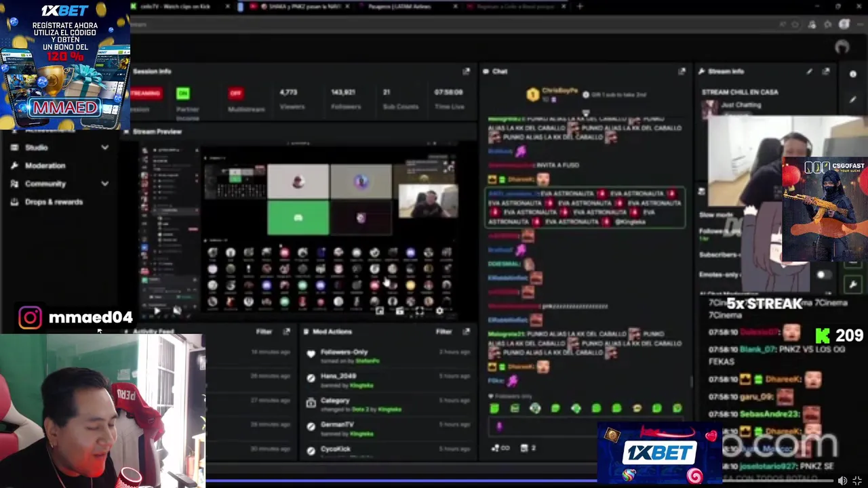Click the Studio sidebar icon

(14, 147)
